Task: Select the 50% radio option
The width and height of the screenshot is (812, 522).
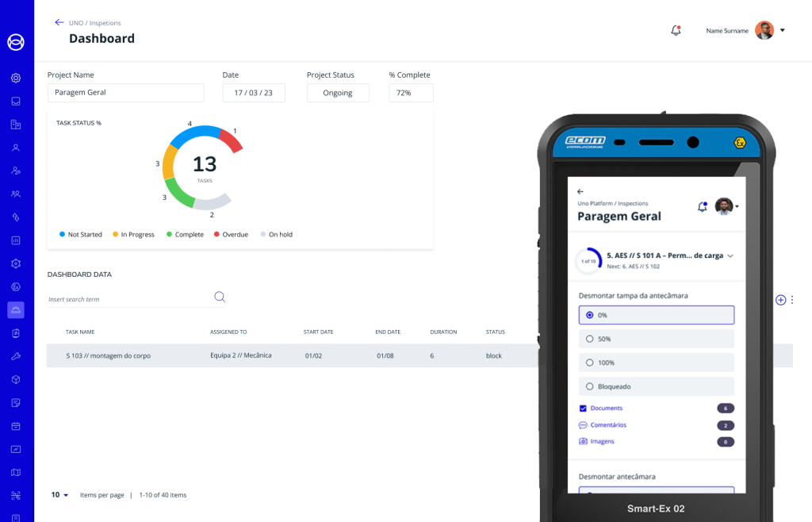Action: tap(589, 339)
